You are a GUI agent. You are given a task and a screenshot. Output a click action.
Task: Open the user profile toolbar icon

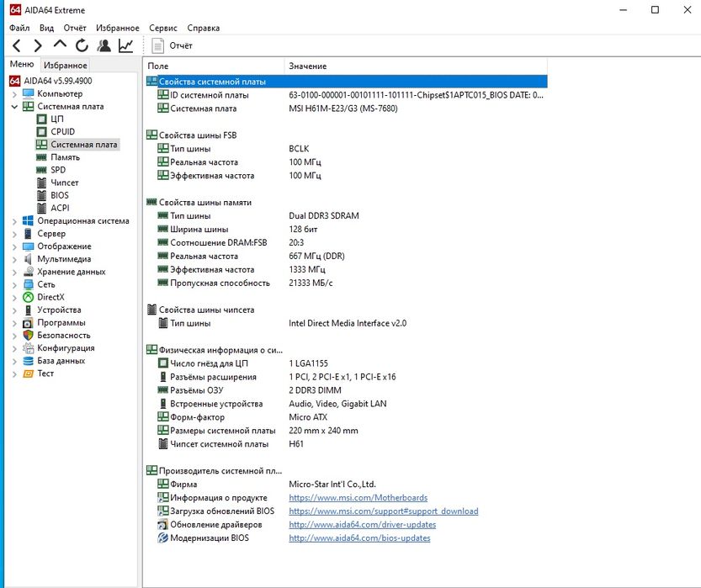click(104, 45)
